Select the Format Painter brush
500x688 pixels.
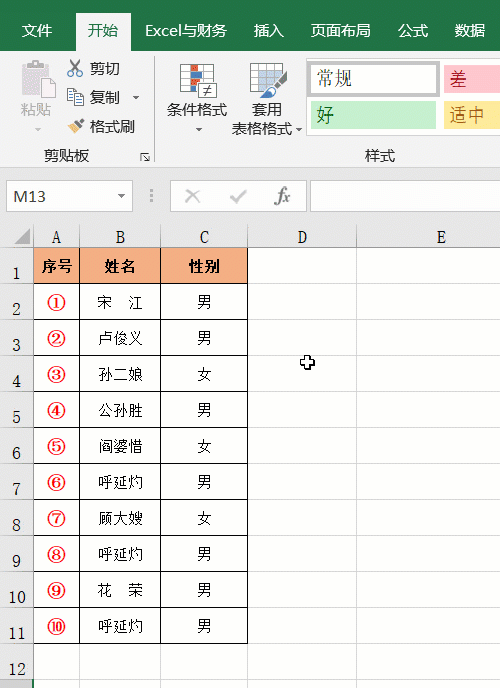click(x=76, y=126)
